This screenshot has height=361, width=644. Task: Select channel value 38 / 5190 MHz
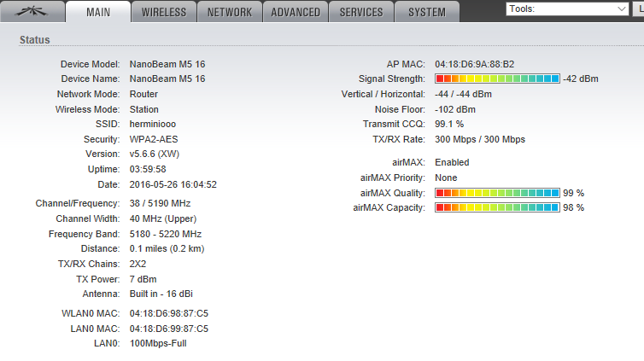[x=161, y=203]
